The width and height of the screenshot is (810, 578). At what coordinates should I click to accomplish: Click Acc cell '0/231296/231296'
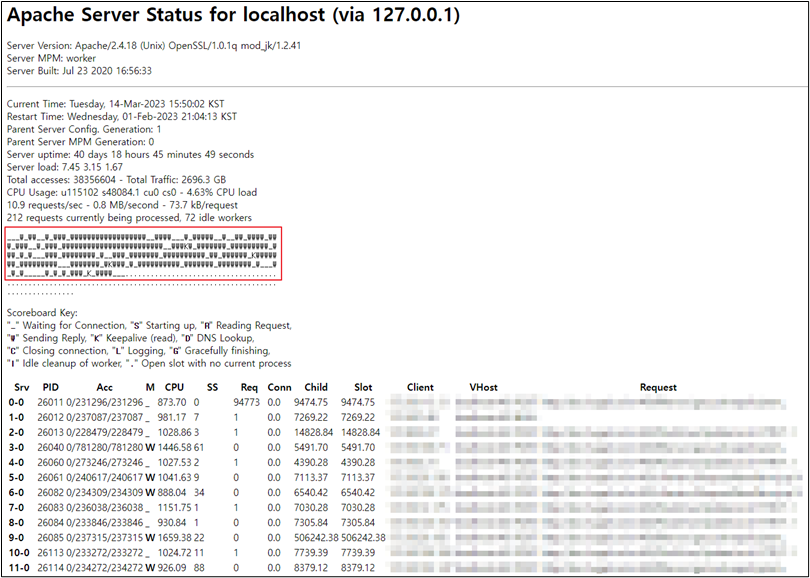pos(104,402)
